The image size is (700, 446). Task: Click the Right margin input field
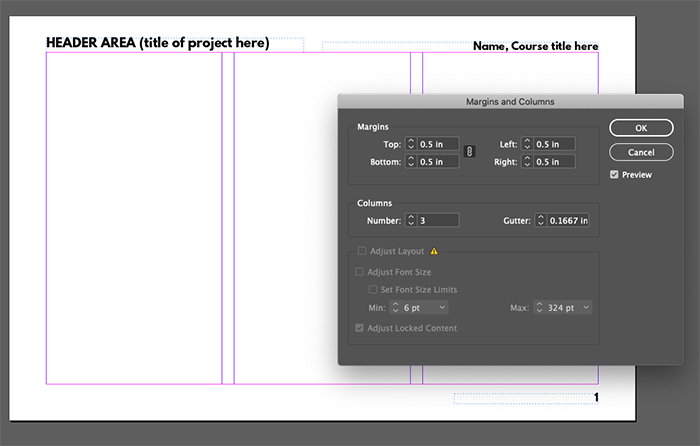pyautogui.click(x=554, y=162)
